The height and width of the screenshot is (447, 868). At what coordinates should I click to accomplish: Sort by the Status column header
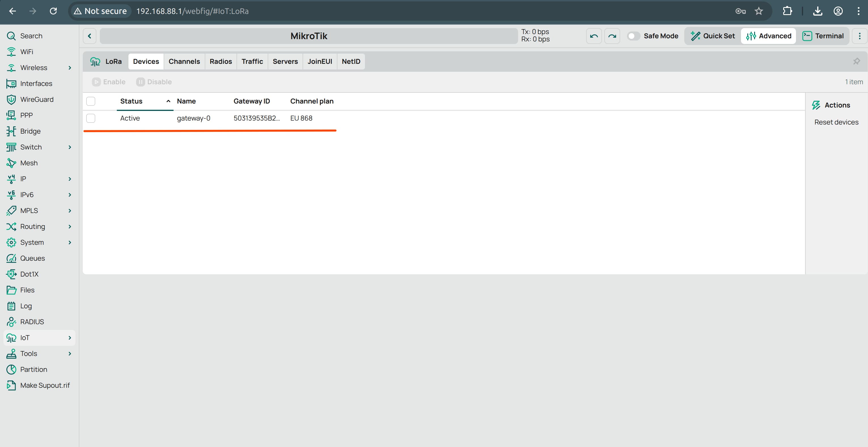(x=131, y=101)
